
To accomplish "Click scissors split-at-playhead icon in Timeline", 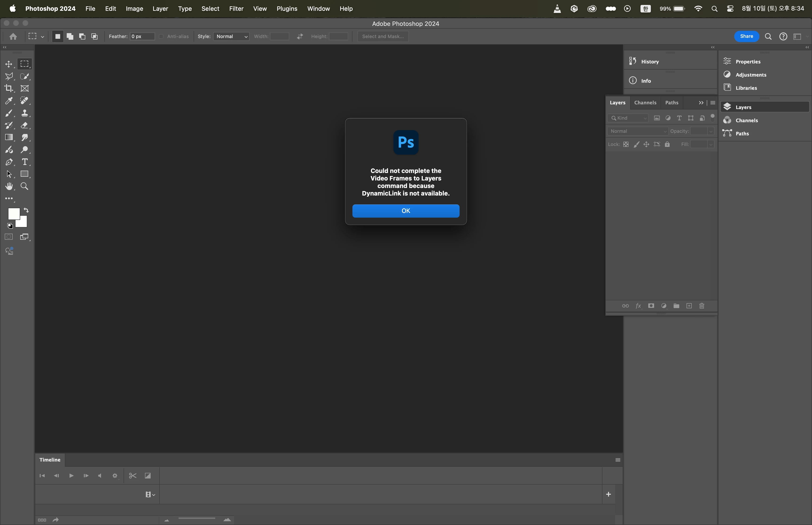I will (x=133, y=476).
